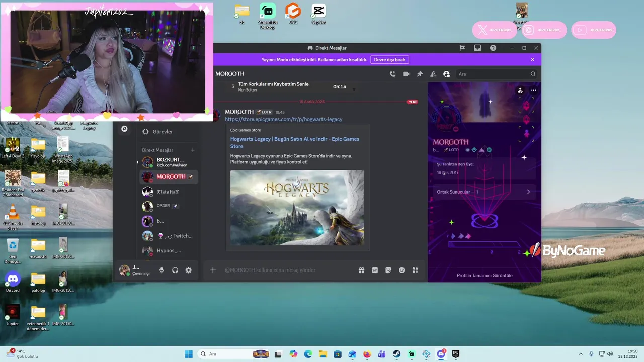
Task: Open the GIF picker
Action: point(375,270)
